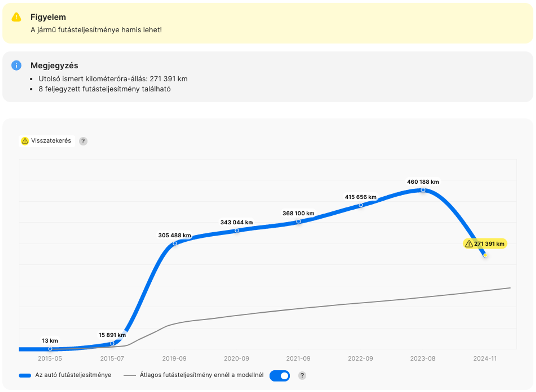Click the 2022-09 axis label

click(360, 359)
